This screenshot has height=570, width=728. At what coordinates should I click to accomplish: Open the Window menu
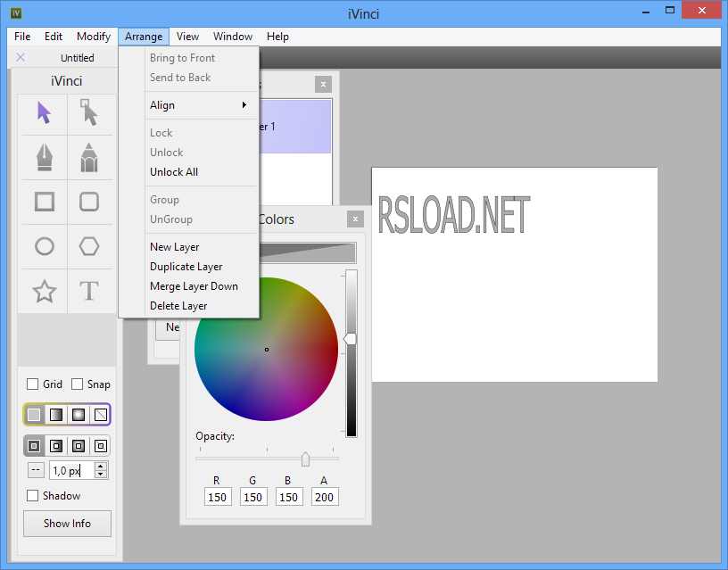pyautogui.click(x=233, y=37)
